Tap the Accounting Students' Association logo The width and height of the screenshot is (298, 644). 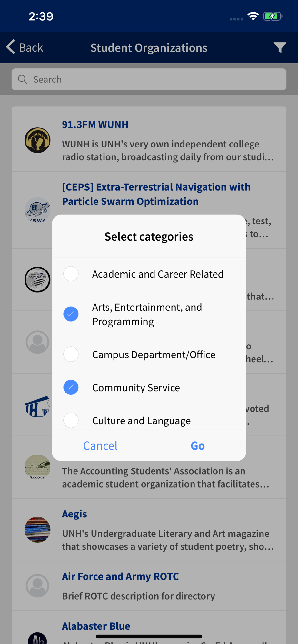[x=37, y=467]
